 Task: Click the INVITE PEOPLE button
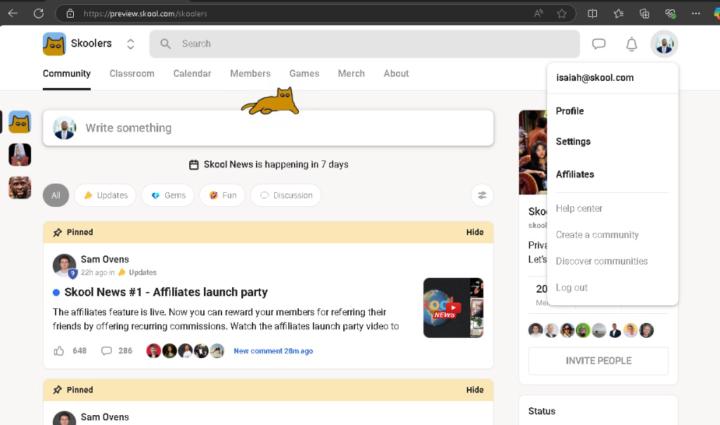[598, 361]
